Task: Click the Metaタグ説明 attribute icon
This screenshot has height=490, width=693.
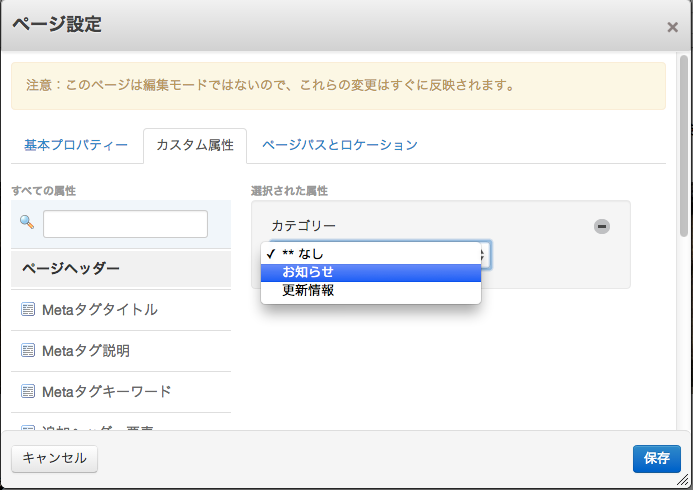Action: 28,351
